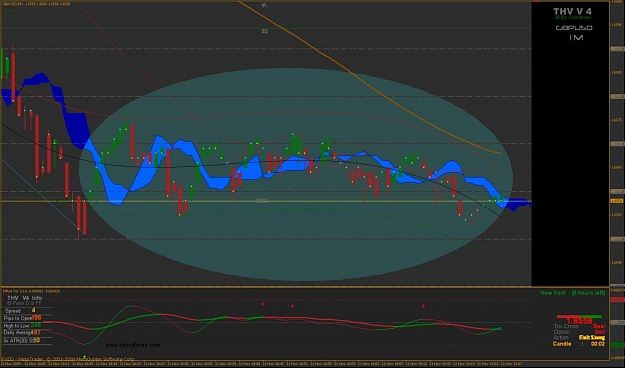Image resolution: width=625 pixels, height=368 pixels.
Task: Select the green level label on the indicator axis
Action: 617,345
